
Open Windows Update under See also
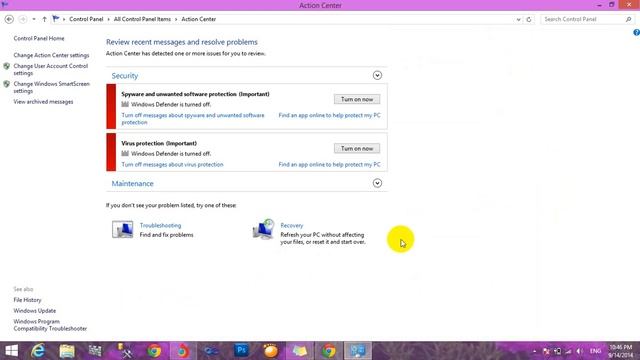35,311
